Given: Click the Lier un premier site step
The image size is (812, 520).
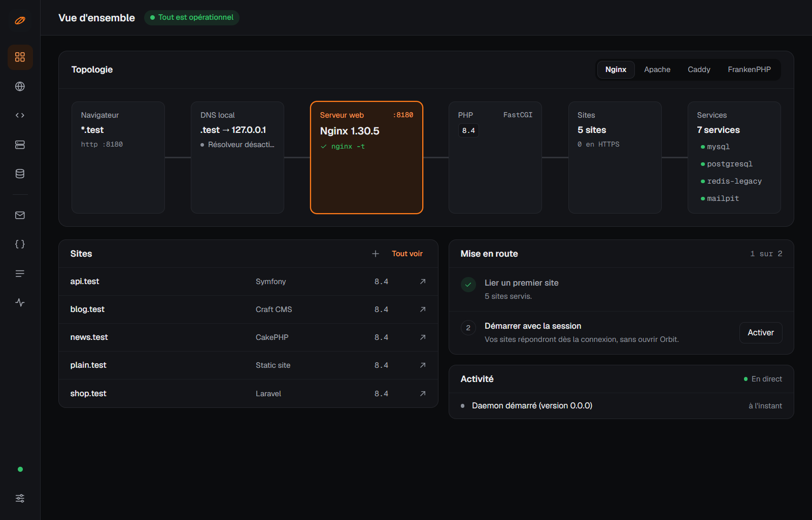Looking at the screenshot, I should click(621, 289).
